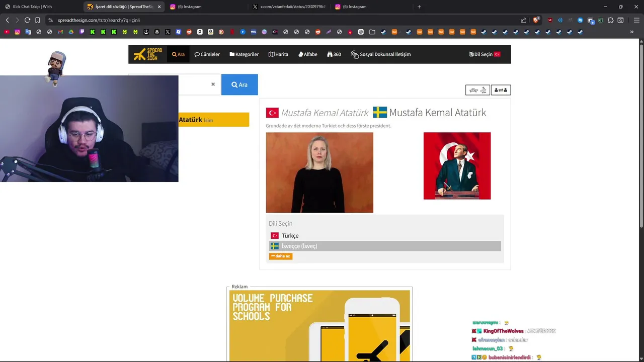
Task: Open the YouTube bookmark
Action: click(7, 32)
